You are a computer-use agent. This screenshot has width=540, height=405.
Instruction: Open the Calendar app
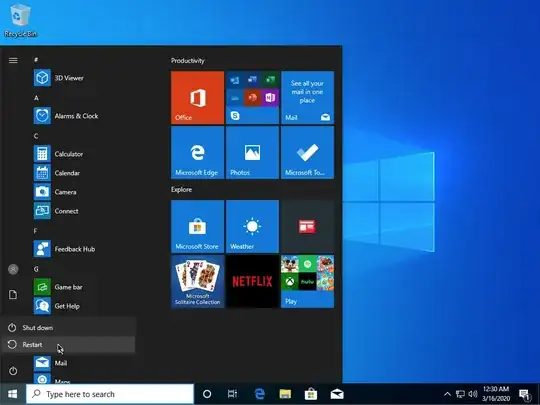point(84,173)
